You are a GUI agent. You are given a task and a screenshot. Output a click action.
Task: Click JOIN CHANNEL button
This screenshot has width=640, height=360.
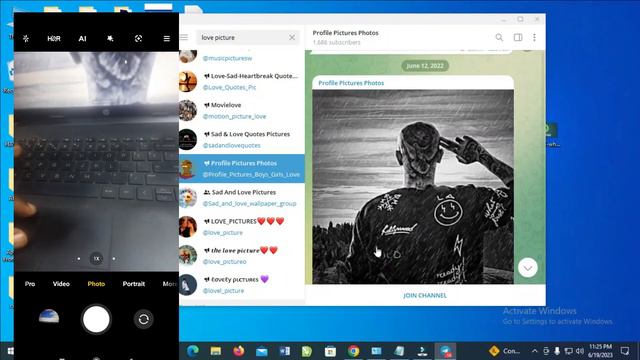(425, 295)
